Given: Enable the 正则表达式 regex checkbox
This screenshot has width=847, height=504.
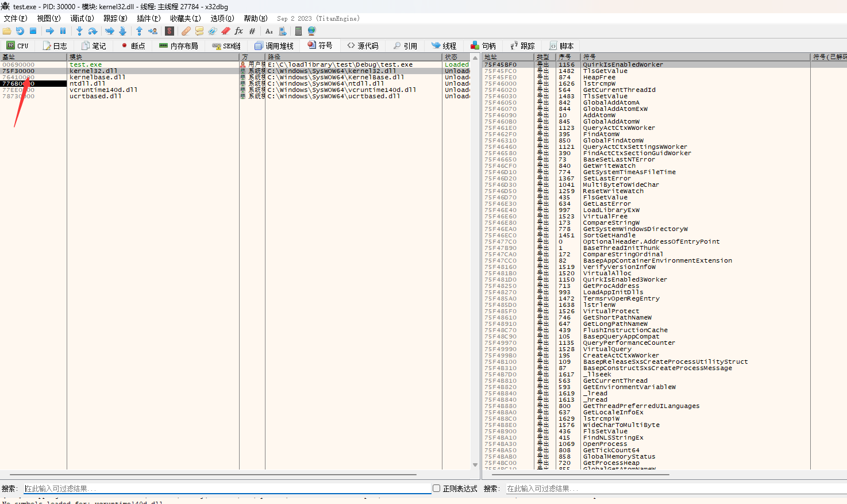Looking at the screenshot, I should [437, 488].
